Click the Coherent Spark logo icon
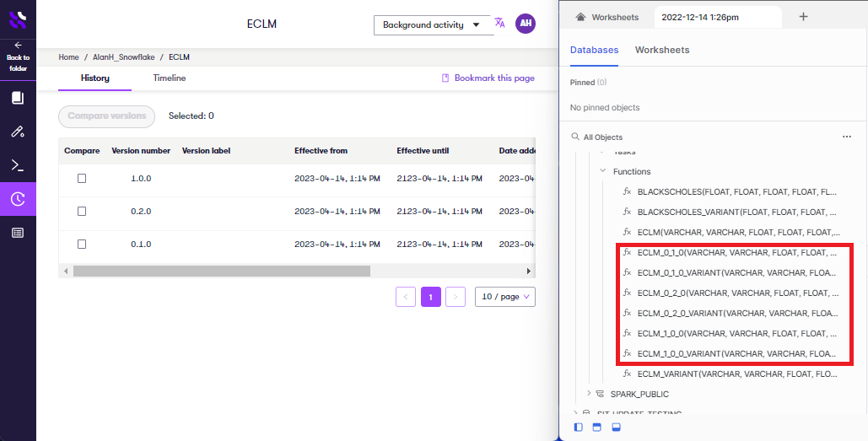868x441 pixels. (18, 20)
